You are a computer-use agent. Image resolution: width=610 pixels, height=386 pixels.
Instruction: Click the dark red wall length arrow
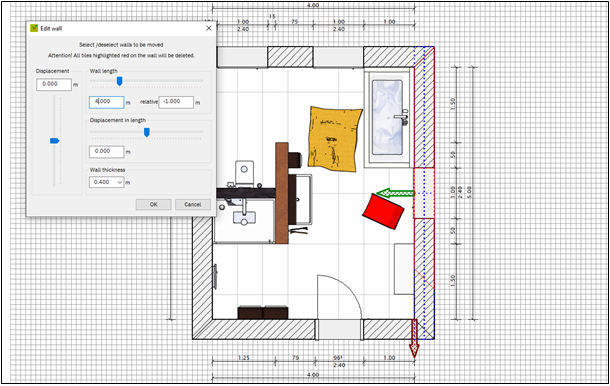tap(414, 338)
